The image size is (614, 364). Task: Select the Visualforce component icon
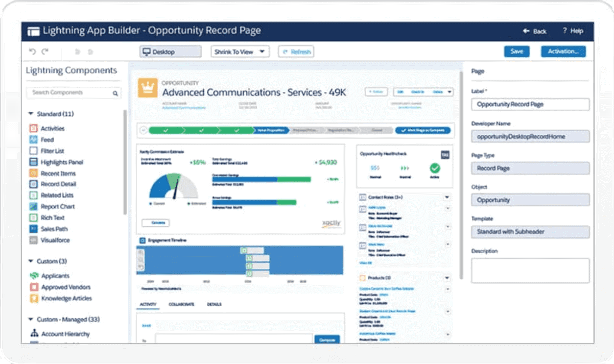point(34,240)
